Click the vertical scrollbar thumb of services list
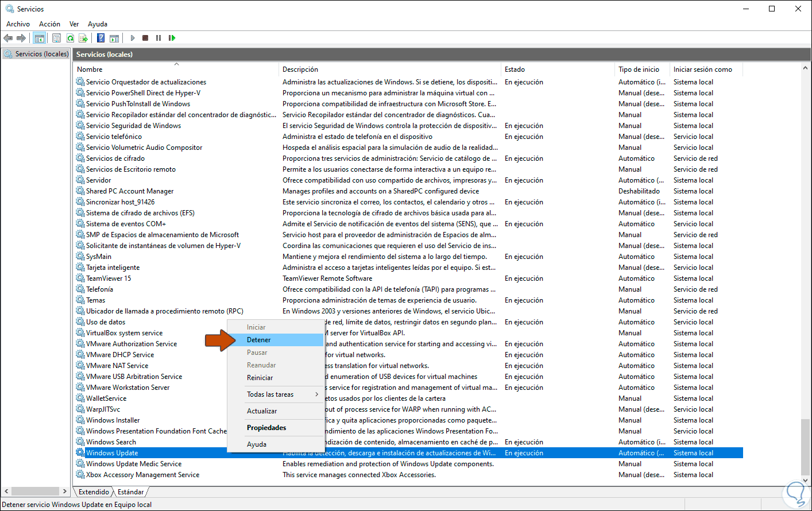812x511 pixels. tap(805, 447)
